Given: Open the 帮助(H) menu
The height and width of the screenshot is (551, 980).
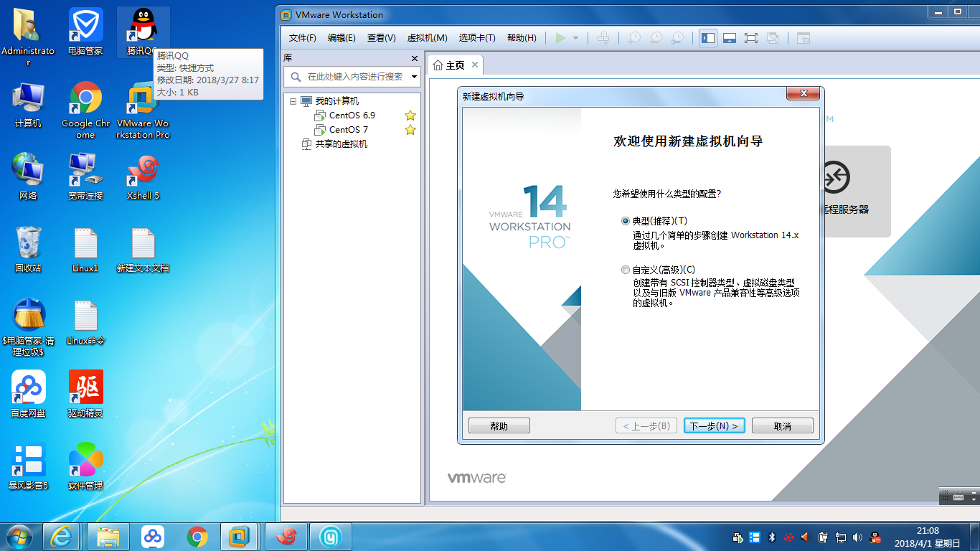Looking at the screenshot, I should [x=522, y=38].
